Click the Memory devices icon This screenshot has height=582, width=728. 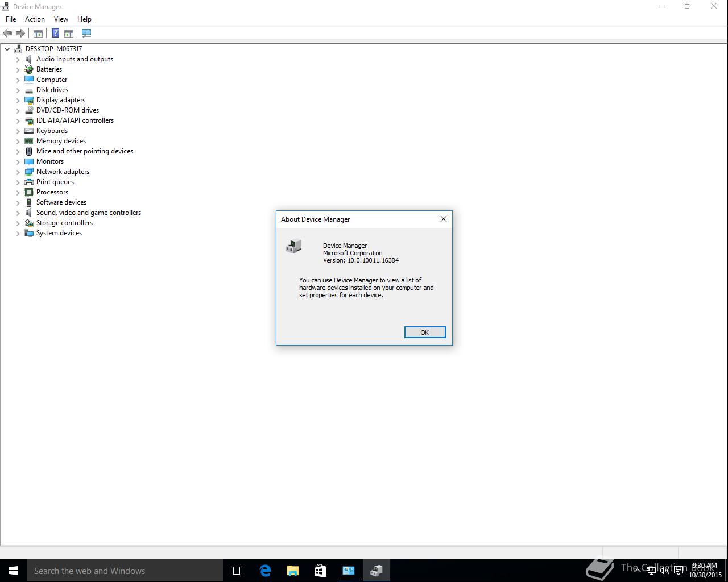[x=29, y=141]
